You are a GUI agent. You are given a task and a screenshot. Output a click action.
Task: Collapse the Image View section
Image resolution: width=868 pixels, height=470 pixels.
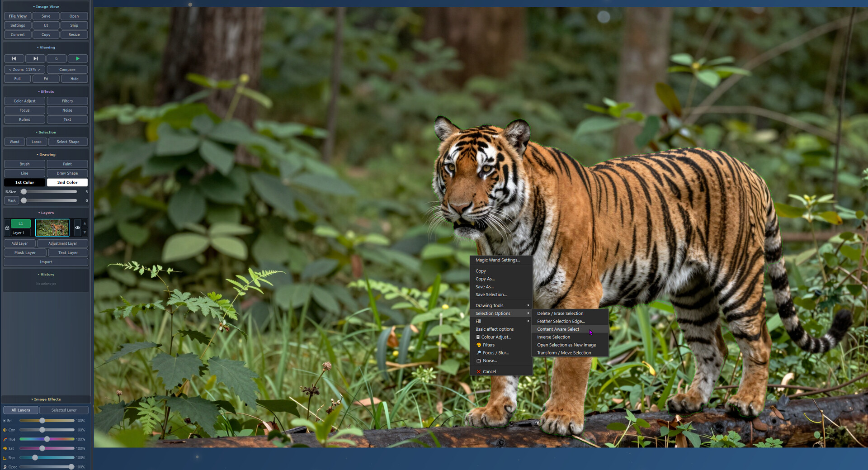coord(46,7)
